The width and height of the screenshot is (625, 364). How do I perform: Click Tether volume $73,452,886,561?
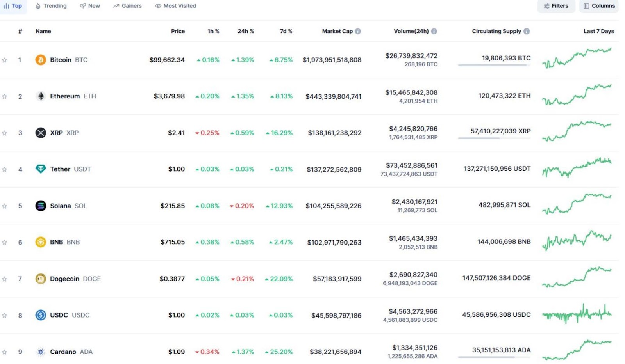click(x=412, y=165)
